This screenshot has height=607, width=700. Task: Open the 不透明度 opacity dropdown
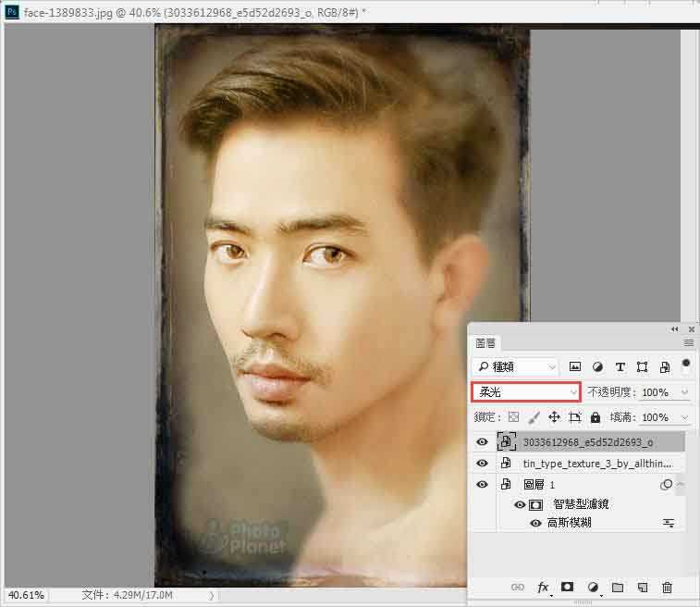[x=684, y=392]
